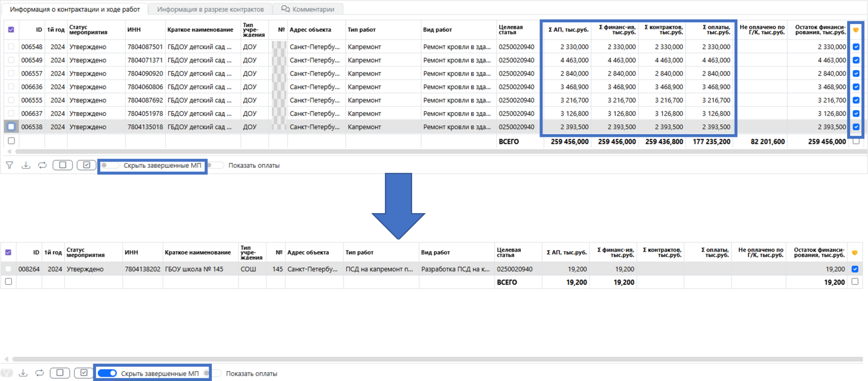Click the refresh arrows icon below upper table

[x=42, y=165]
